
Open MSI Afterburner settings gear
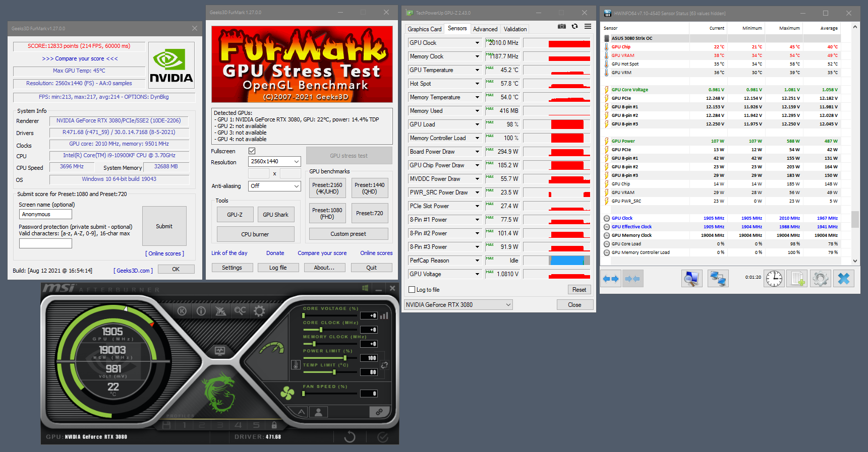click(259, 311)
